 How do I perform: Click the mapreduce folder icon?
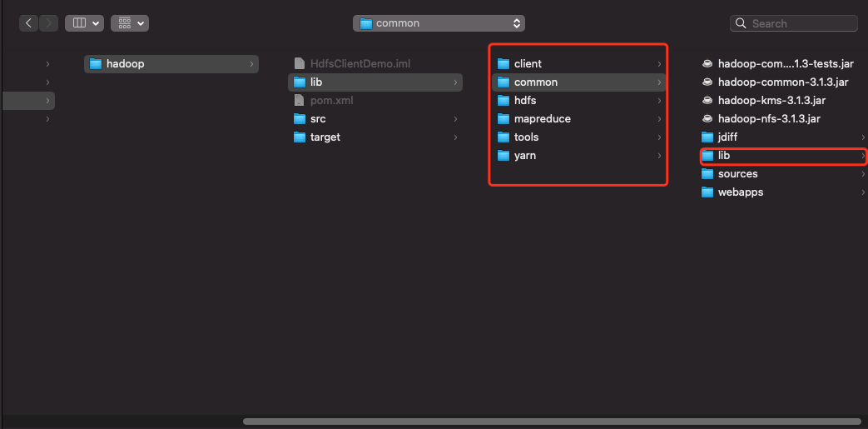[503, 118]
